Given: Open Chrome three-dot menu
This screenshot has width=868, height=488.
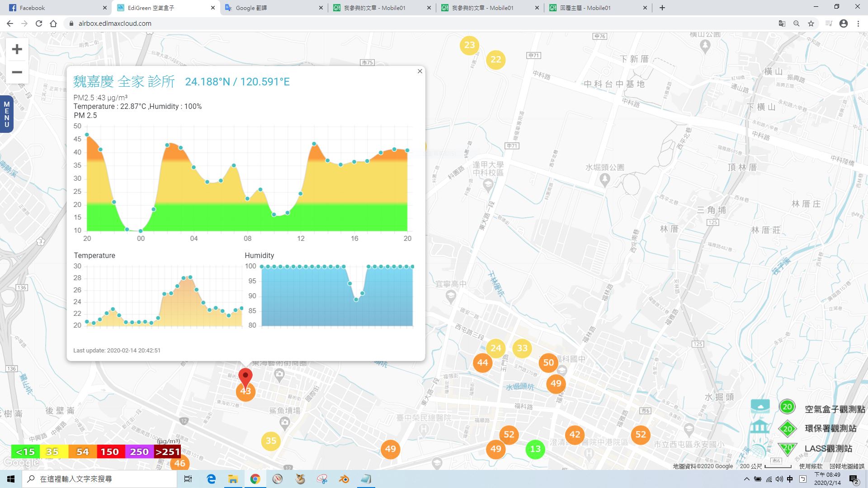Looking at the screenshot, I should (858, 23).
